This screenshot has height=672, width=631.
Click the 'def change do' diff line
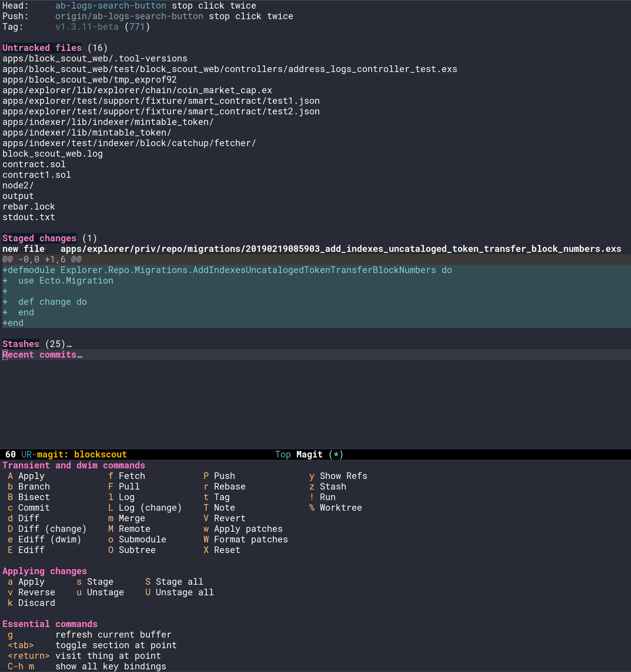click(45, 302)
